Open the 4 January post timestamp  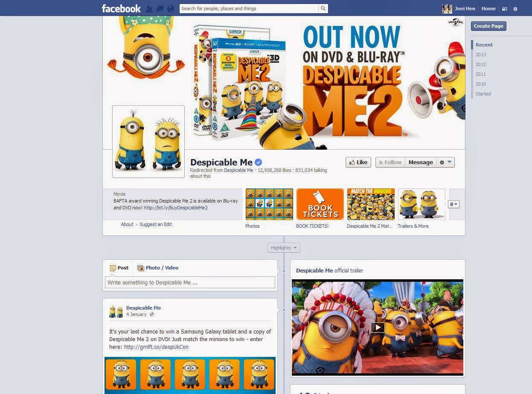tap(136, 314)
